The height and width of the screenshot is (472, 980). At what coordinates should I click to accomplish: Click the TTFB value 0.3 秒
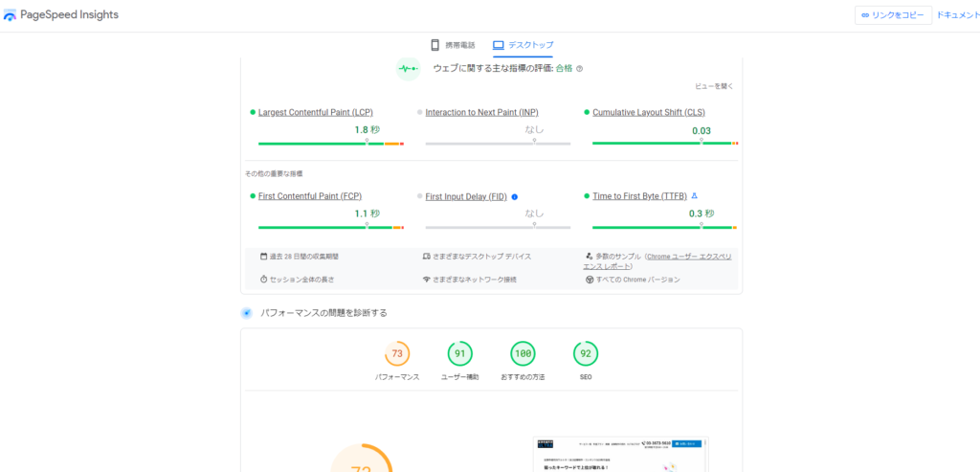click(702, 214)
